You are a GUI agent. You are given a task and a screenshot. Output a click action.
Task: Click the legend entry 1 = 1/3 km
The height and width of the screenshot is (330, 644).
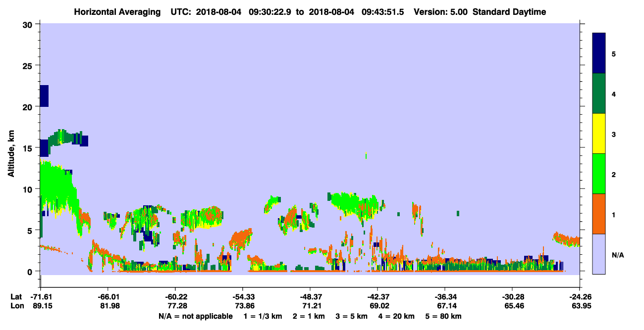[263, 316]
